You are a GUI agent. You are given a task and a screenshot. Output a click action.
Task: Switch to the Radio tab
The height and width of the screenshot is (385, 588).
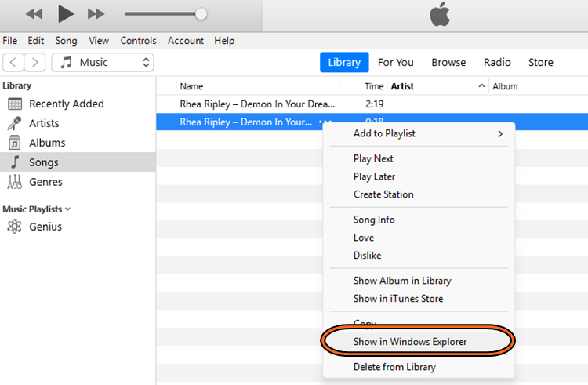pos(497,62)
